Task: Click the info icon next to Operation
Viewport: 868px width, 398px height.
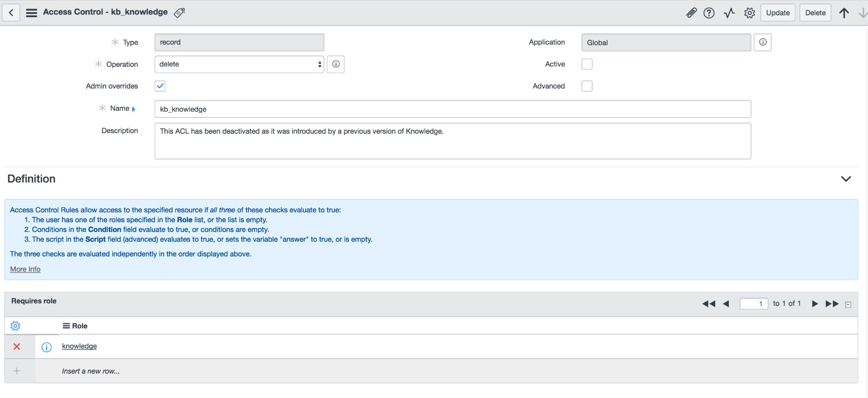Action: [335, 64]
